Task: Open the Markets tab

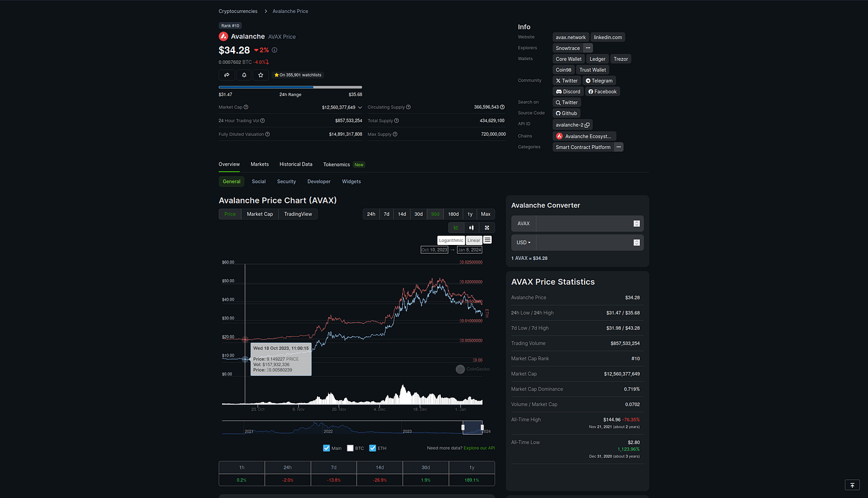Action: (x=260, y=164)
